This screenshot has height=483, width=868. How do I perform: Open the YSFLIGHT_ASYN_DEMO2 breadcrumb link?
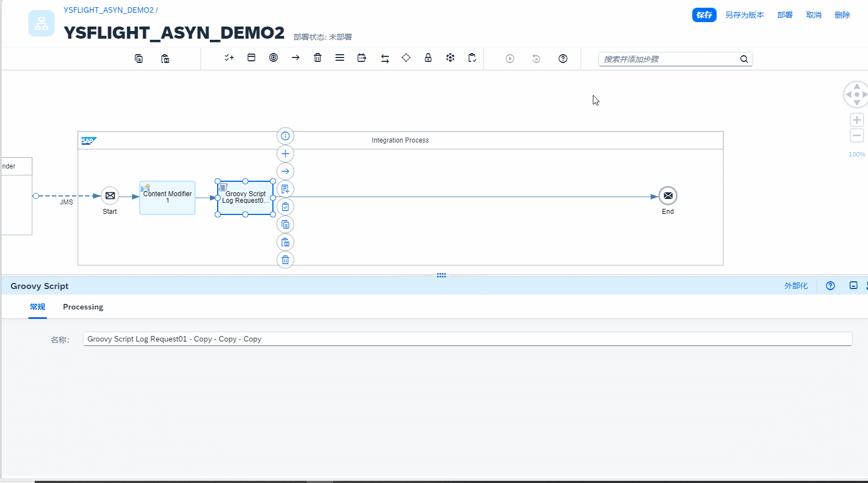click(x=109, y=10)
